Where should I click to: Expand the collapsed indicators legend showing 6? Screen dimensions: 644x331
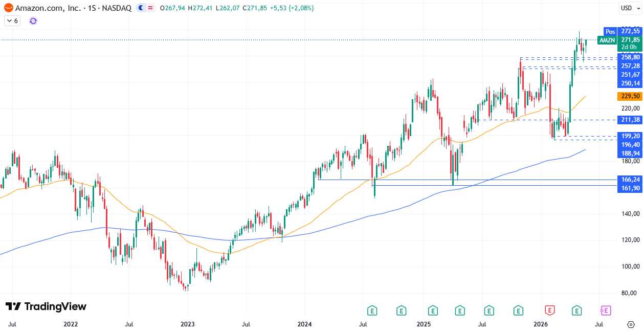point(12,20)
